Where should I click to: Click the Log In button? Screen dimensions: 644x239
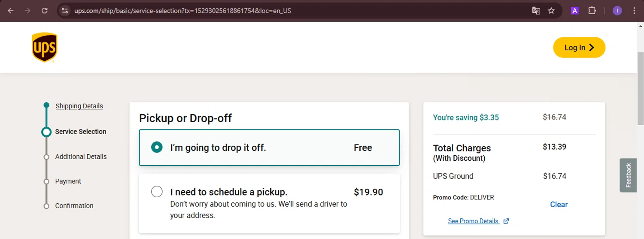[x=579, y=47]
